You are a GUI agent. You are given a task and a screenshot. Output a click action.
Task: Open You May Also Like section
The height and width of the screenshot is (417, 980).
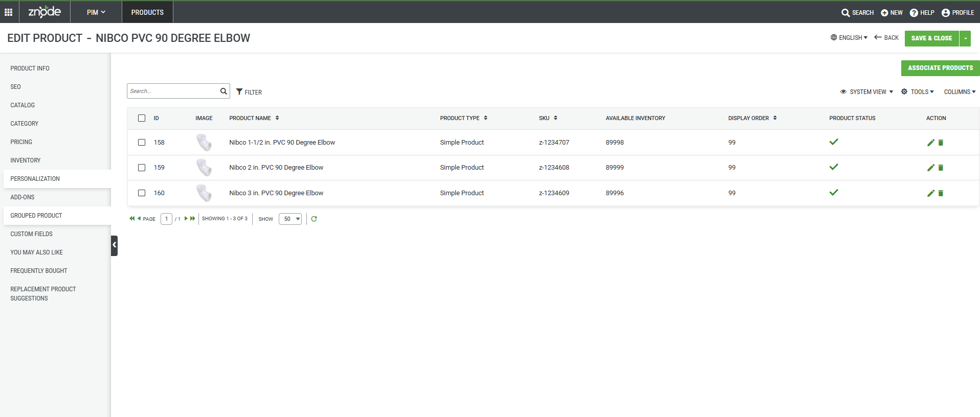coord(36,252)
